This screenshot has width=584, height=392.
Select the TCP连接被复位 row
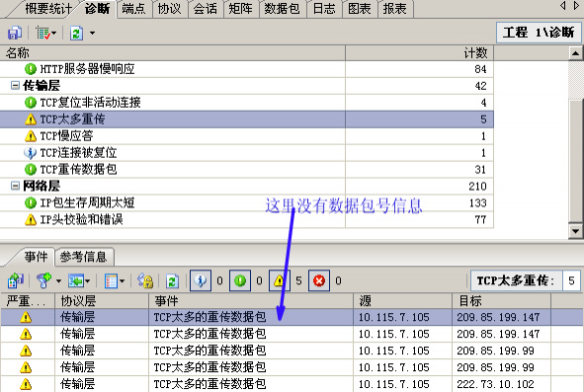pyautogui.click(x=247, y=153)
